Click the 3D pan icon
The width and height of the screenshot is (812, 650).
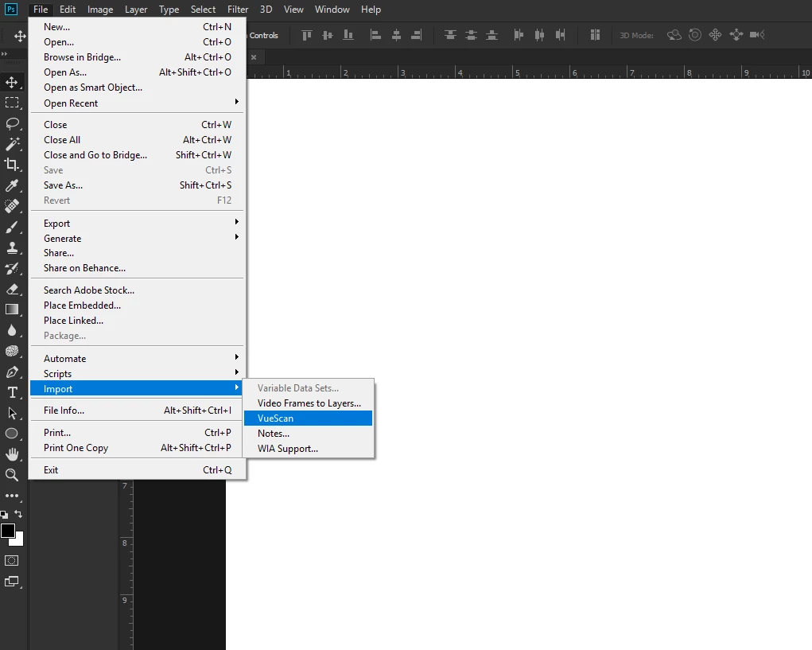pos(715,35)
